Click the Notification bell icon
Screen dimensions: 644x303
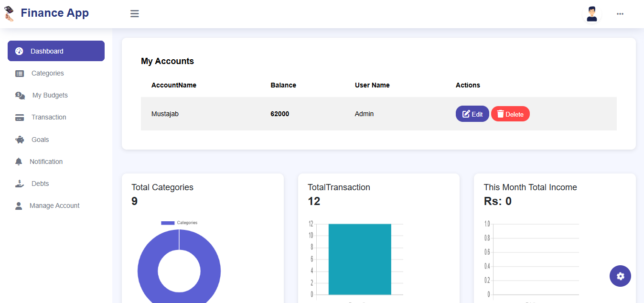click(x=19, y=162)
